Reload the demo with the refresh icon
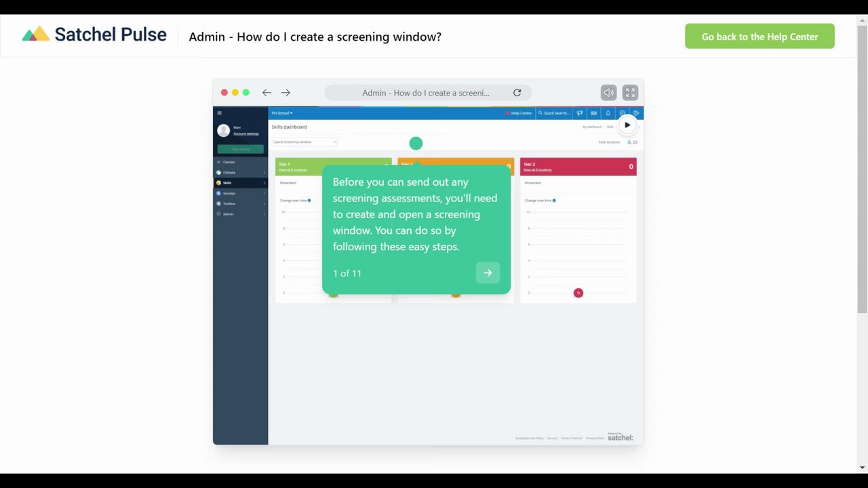Viewport: 868px width, 488px height. (x=517, y=93)
